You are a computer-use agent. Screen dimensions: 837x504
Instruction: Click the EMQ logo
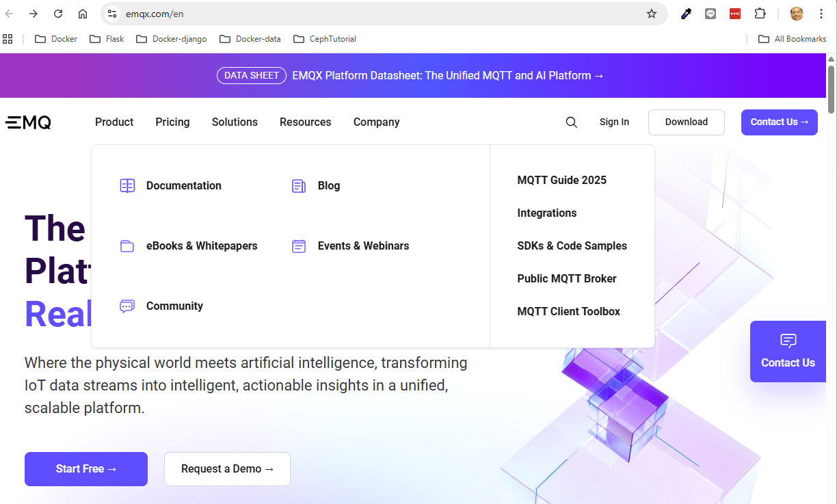[28, 122]
